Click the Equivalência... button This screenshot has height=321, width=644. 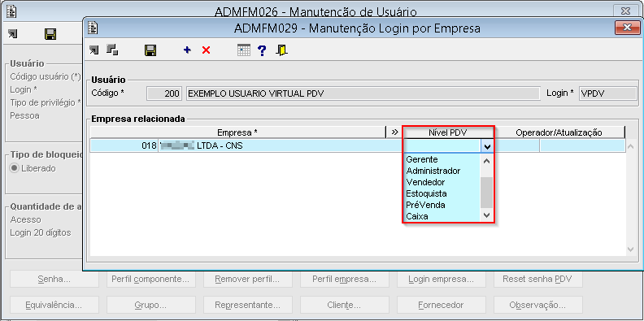point(54,305)
